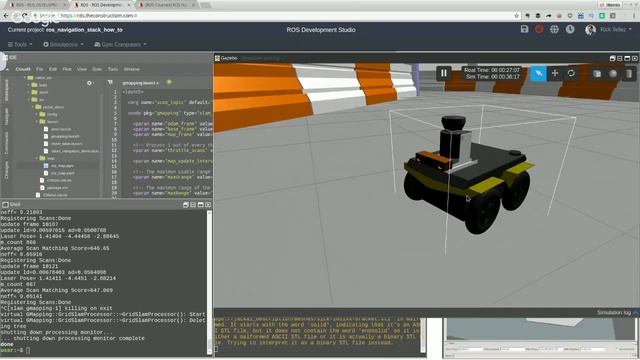Click the green plus new tab button
Screen dimensions: 640x360
(x=169, y=82)
